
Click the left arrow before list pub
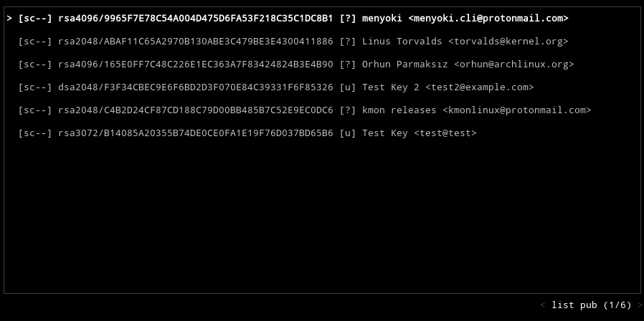pos(543,305)
